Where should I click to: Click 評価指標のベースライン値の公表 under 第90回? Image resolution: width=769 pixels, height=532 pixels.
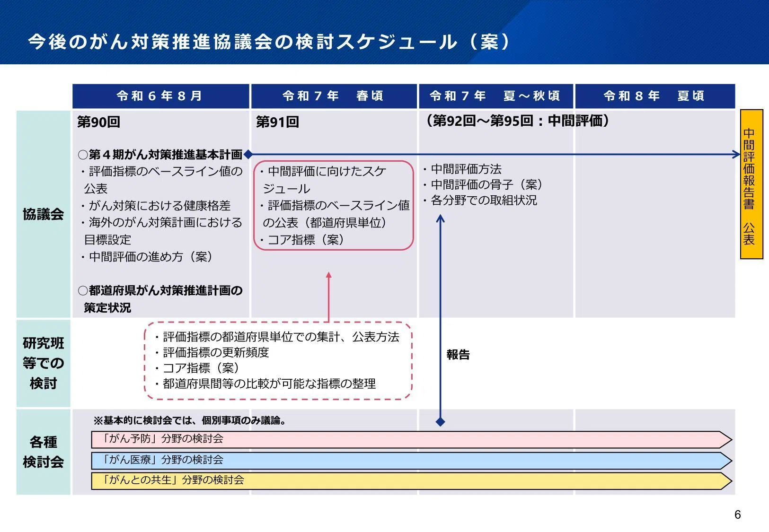point(161,180)
